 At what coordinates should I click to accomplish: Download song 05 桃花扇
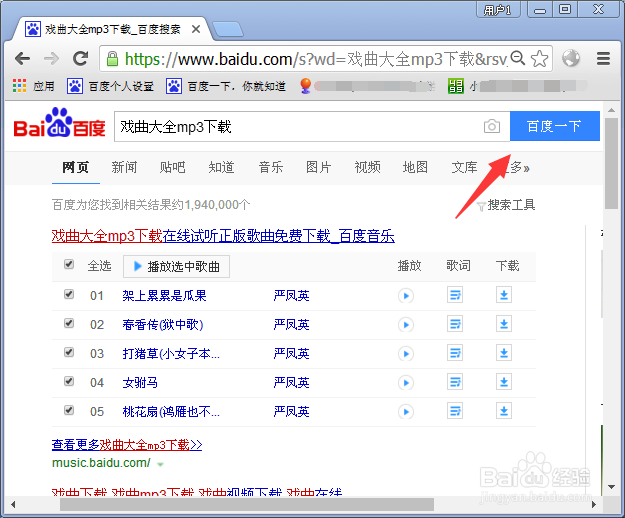(504, 411)
